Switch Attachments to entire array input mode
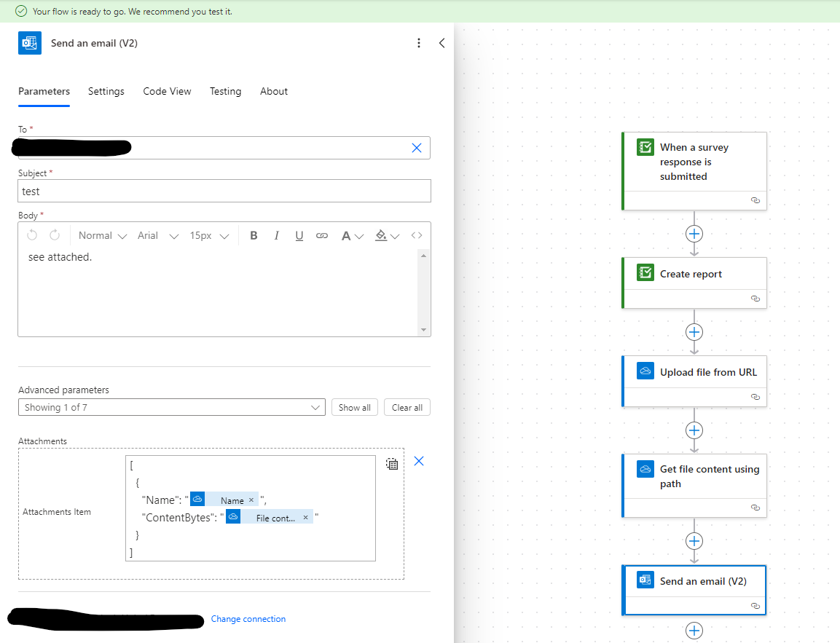 pyautogui.click(x=392, y=463)
